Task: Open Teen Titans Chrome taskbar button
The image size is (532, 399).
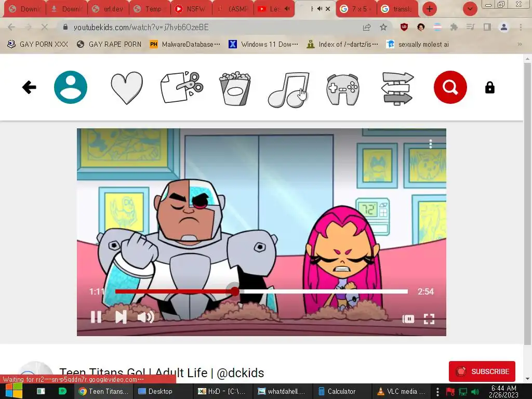Action: pyautogui.click(x=103, y=391)
